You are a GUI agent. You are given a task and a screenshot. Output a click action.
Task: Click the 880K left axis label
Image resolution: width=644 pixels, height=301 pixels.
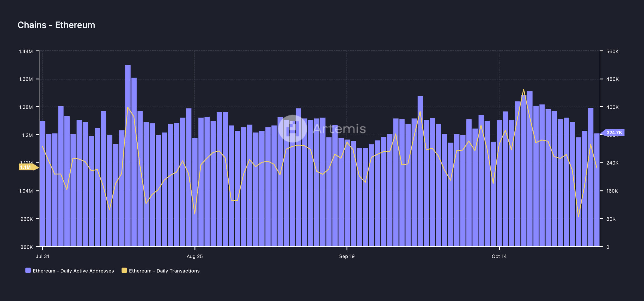pyautogui.click(x=26, y=247)
